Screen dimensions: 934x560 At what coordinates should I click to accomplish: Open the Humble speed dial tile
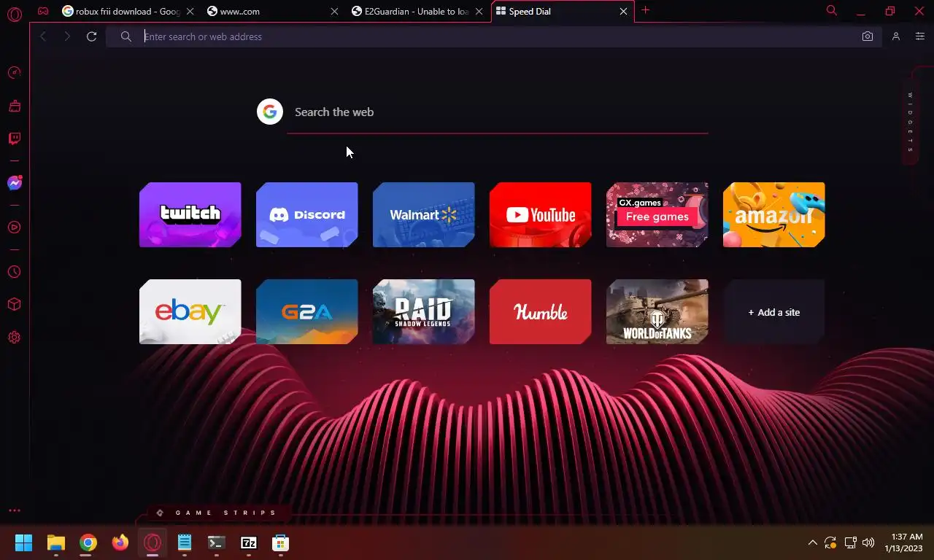click(541, 311)
